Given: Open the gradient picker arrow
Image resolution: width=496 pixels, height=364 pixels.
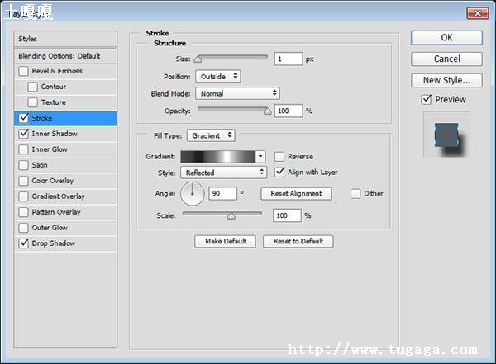Looking at the screenshot, I should (x=260, y=156).
